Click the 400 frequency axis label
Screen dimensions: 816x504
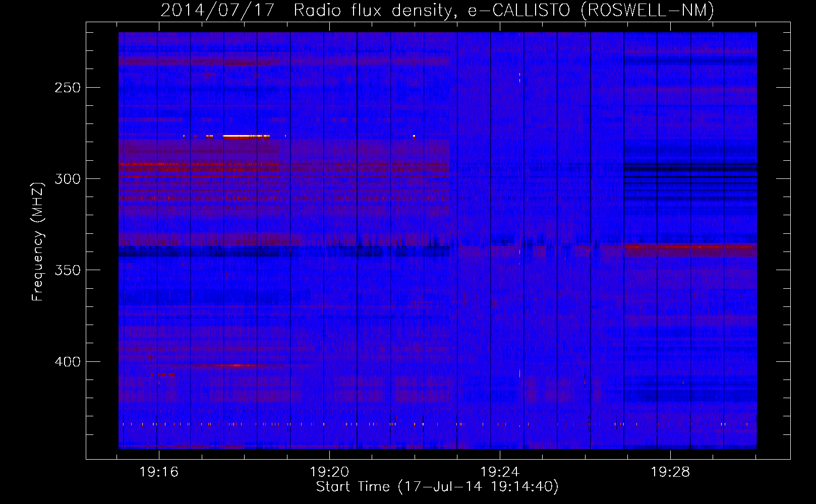point(68,362)
